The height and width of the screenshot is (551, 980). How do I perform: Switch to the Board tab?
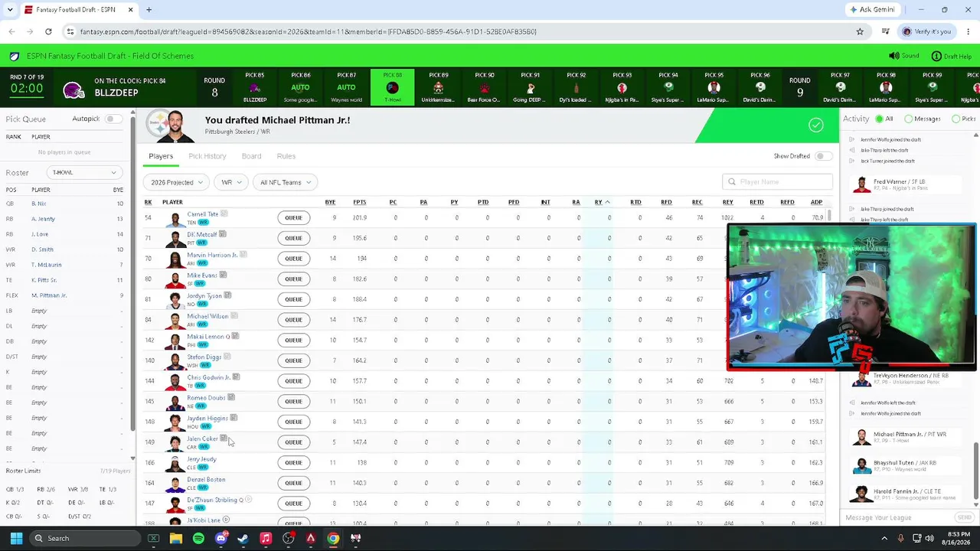click(251, 156)
